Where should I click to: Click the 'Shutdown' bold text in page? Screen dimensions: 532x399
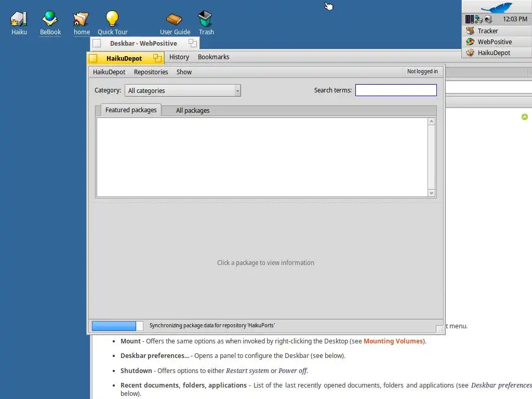point(136,370)
